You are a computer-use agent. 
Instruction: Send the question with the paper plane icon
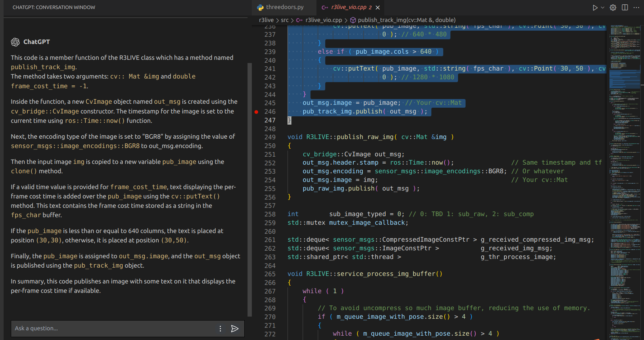coord(235,328)
